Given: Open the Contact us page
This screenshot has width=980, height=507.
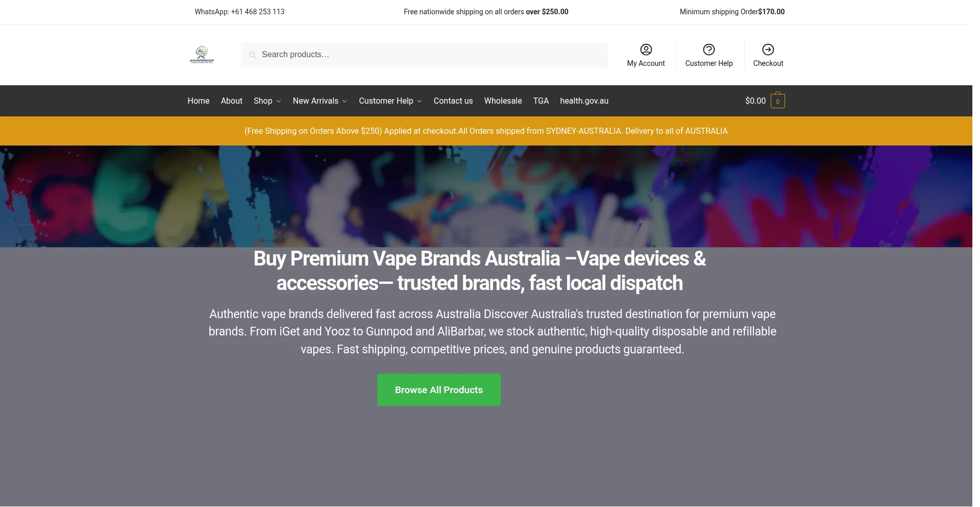Looking at the screenshot, I should 453,101.
